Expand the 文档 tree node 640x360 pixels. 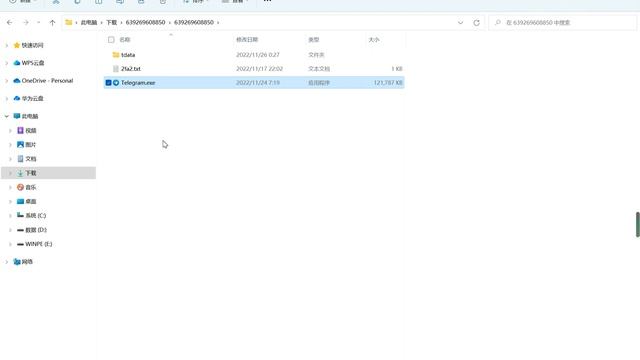coord(11,159)
